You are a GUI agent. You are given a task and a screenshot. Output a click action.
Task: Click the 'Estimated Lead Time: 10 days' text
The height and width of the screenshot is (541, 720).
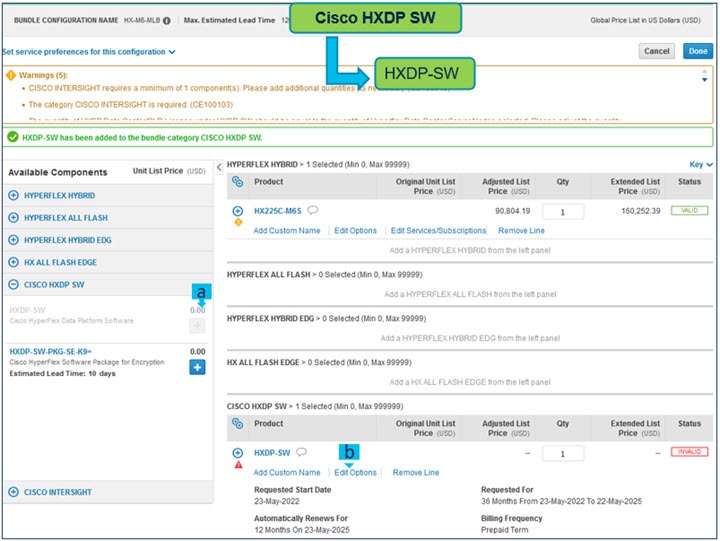coord(62,373)
